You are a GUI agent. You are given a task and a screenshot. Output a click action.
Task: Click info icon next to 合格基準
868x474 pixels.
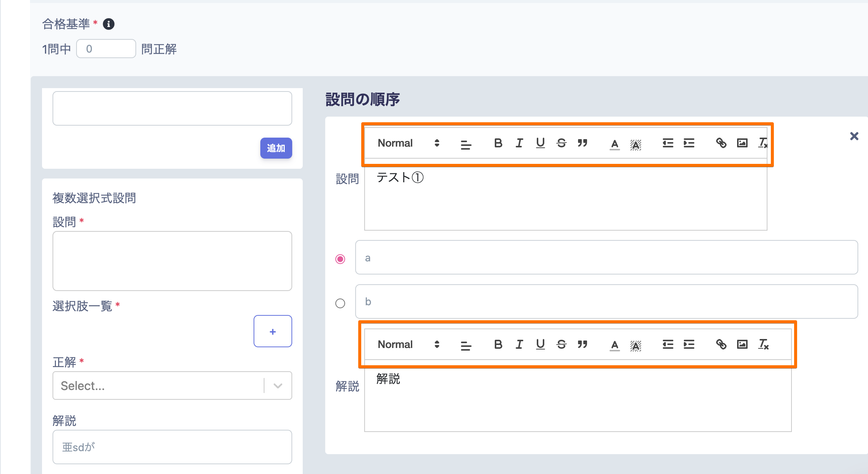[x=108, y=24]
